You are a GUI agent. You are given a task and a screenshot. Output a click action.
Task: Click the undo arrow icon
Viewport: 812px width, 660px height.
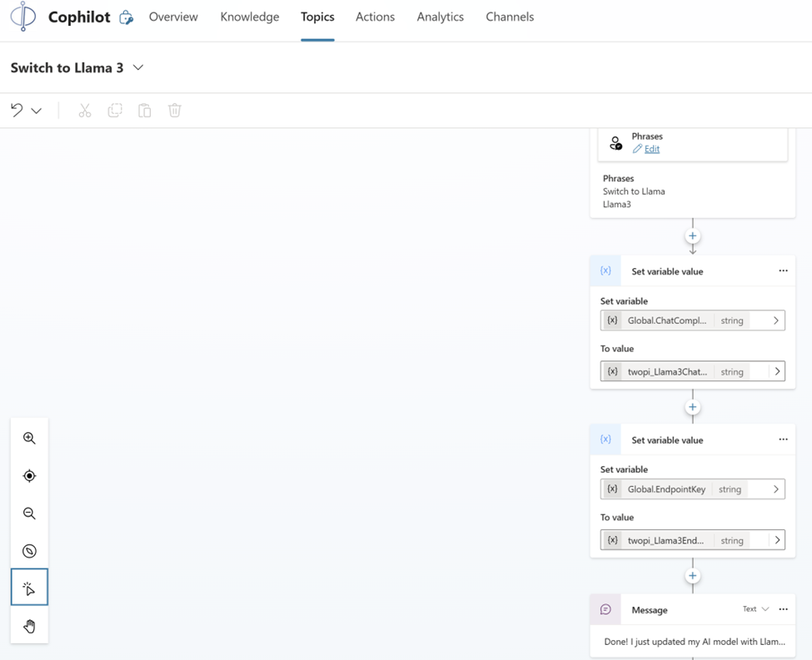pos(17,111)
